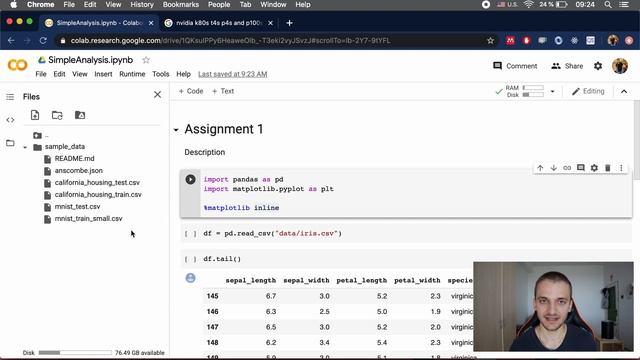Move cell up with the arrow icon
This screenshot has width=640, height=360.
pyautogui.click(x=540, y=168)
